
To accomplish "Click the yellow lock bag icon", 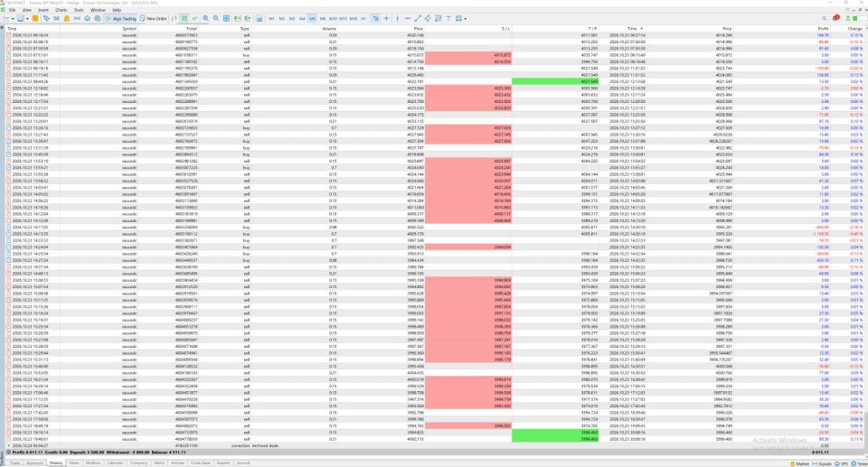I will [x=66, y=18].
